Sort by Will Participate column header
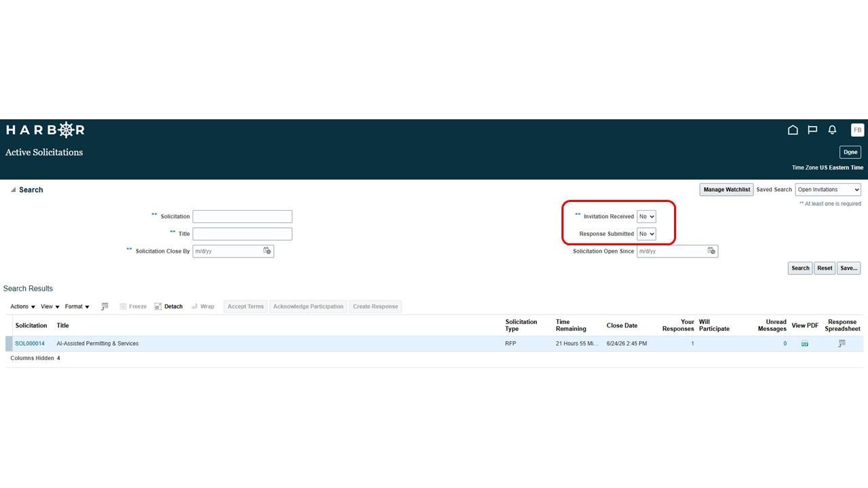This screenshot has width=868, height=488. [x=714, y=325]
